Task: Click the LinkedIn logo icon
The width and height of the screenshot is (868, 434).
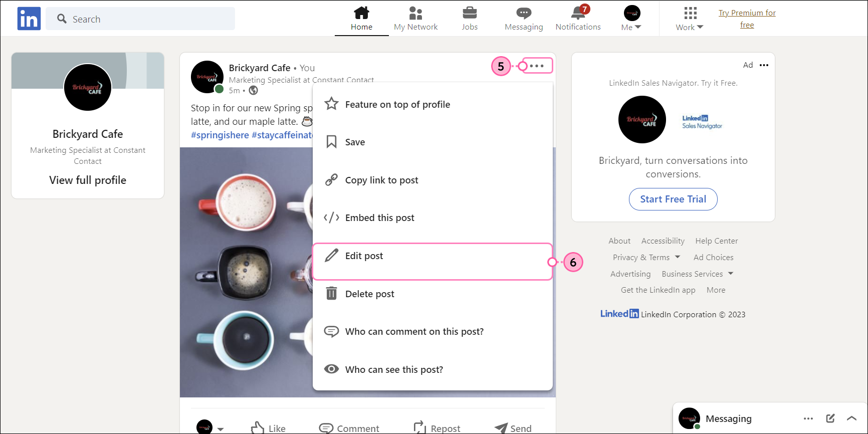Action: coord(29,19)
